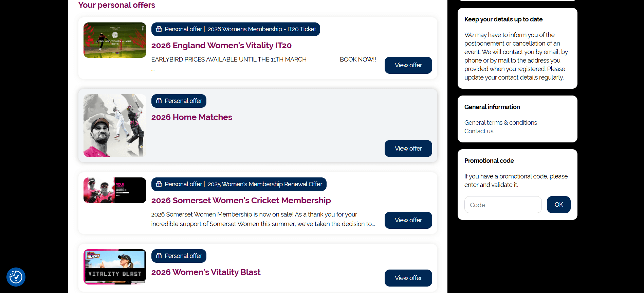Open General terms & conditions link
This screenshot has height=293, width=644.
[x=500, y=123]
